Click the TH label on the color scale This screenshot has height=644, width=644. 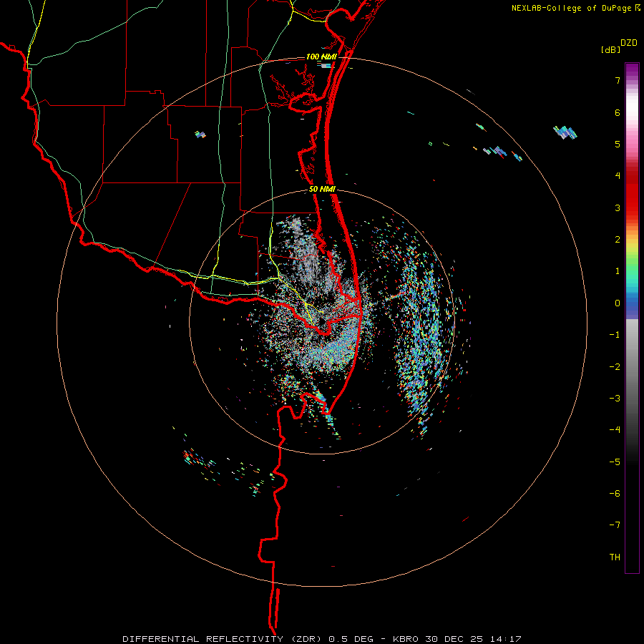pos(615,557)
